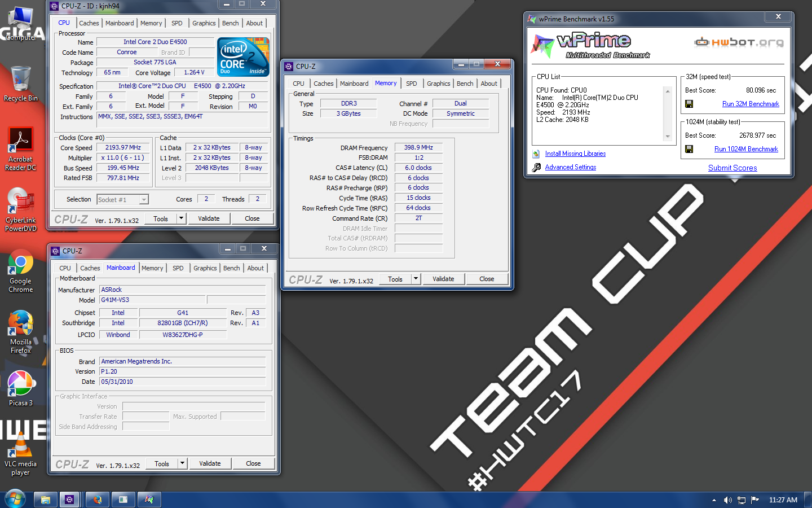Expand the Socket #1 selection dropdown

click(144, 199)
